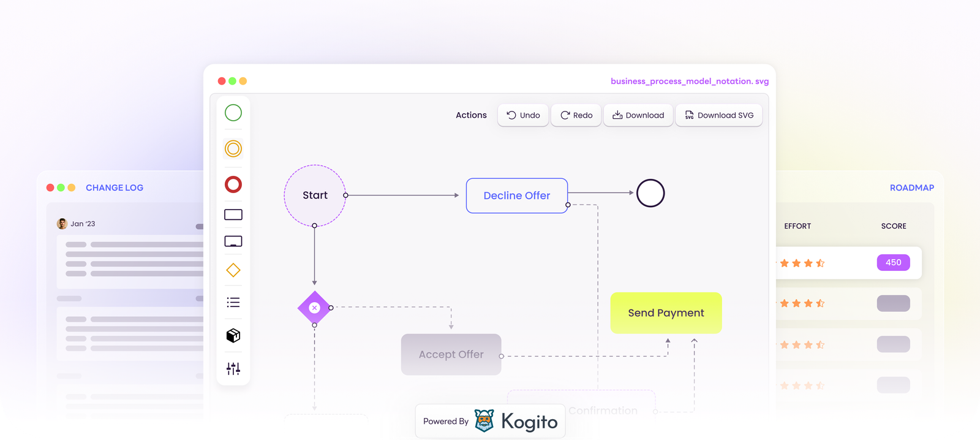Select the orange intermediate event double-circle tool
Viewport: 980px width, 440px height.
(233, 148)
